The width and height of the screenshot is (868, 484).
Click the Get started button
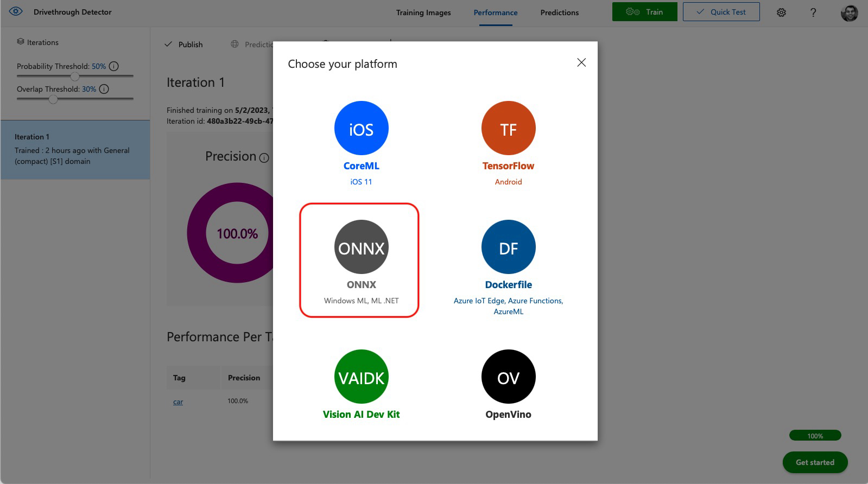pyautogui.click(x=815, y=462)
